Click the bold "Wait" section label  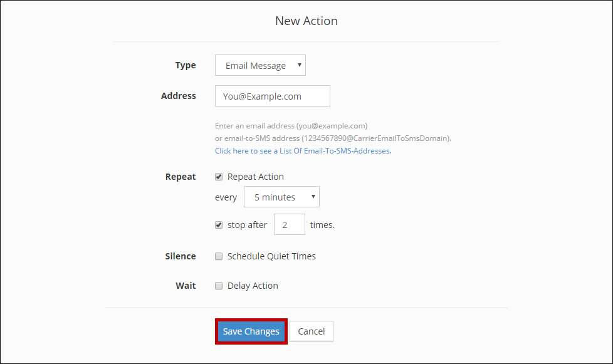(x=186, y=286)
